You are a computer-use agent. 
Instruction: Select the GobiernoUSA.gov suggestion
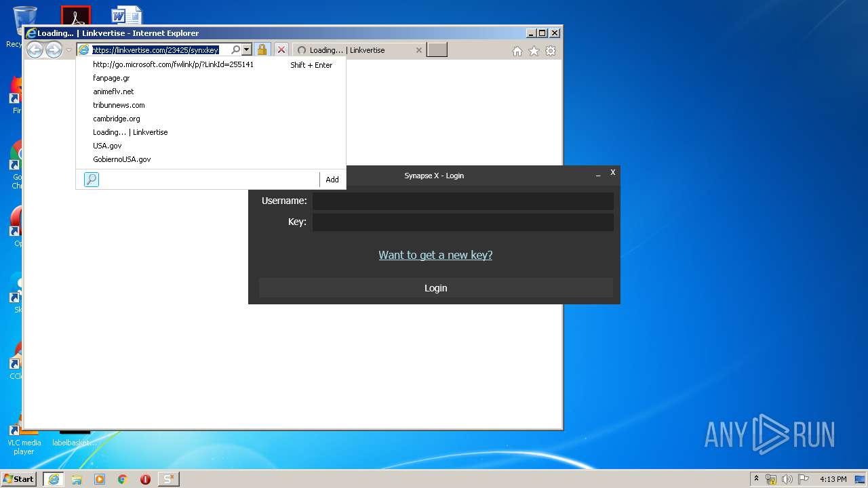coord(211,159)
